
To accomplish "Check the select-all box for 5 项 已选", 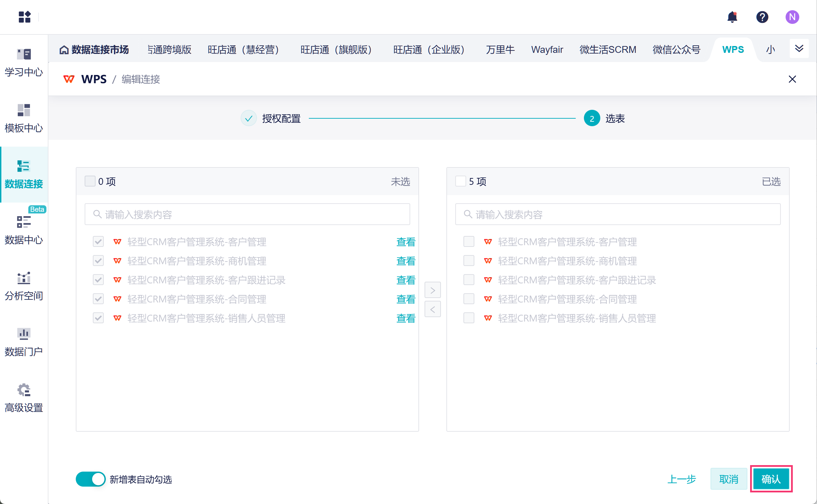I will point(460,181).
